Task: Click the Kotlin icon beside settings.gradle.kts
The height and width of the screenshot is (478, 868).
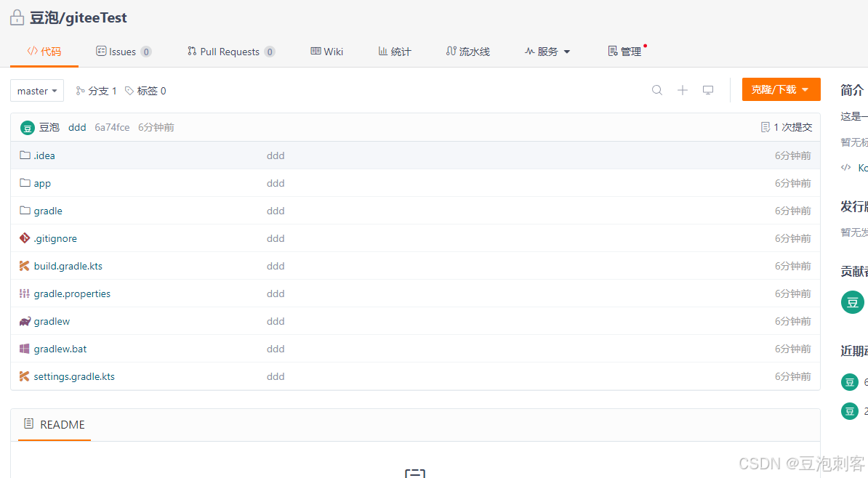Action: pyautogui.click(x=25, y=377)
